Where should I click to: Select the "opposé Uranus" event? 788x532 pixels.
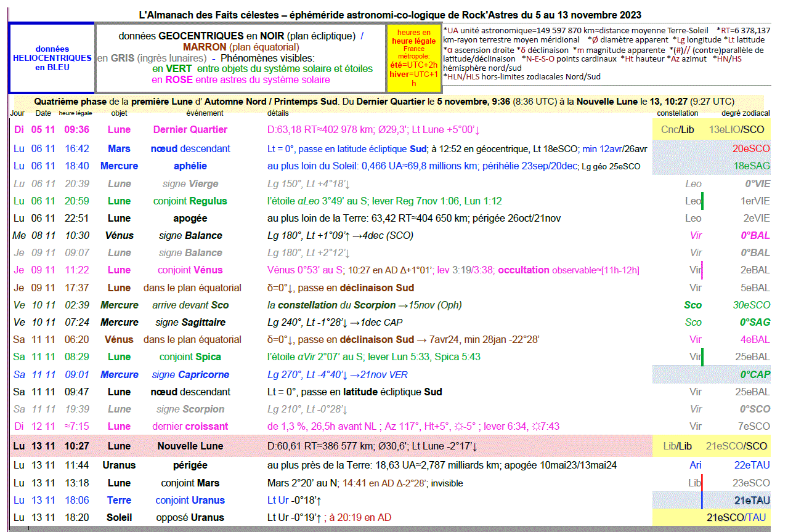(190, 518)
